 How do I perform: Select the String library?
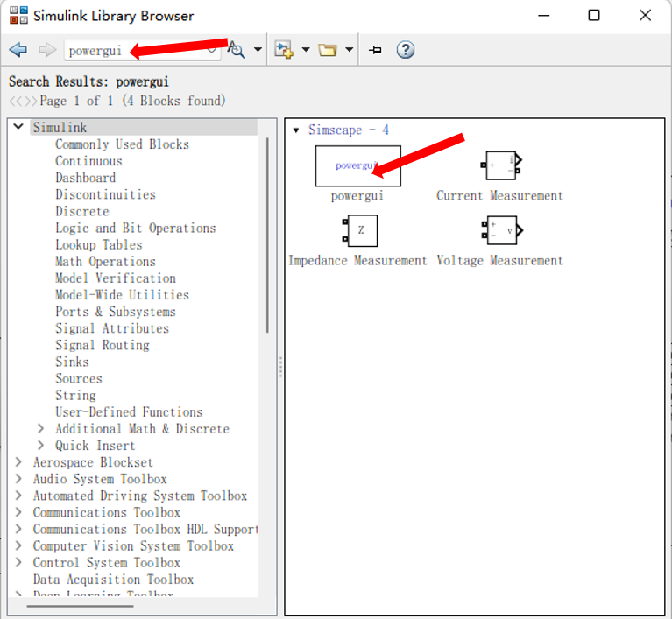coord(75,396)
